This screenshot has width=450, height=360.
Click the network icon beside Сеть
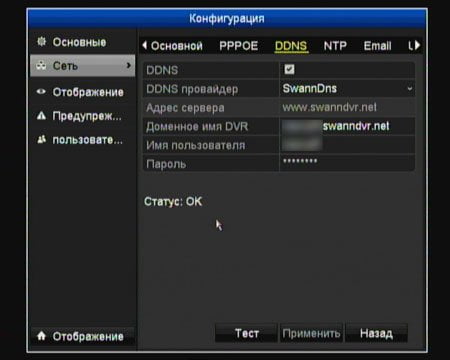(41, 65)
